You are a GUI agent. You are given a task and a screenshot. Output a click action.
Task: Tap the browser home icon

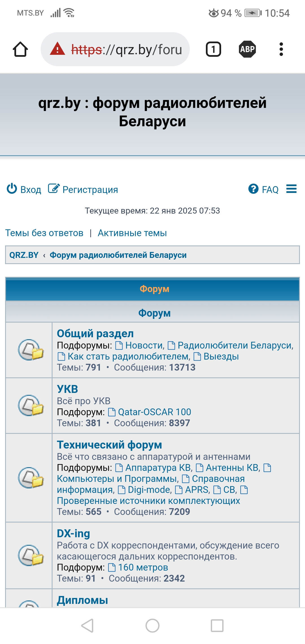click(20, 49)
